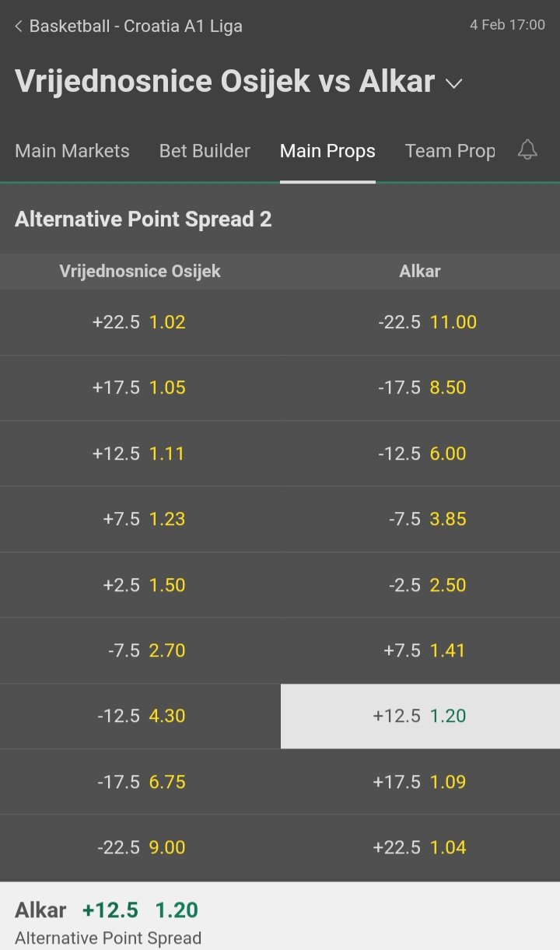Pick Vrijednosnice Osijek +7.5 at 1.23

tap(140, 519)
